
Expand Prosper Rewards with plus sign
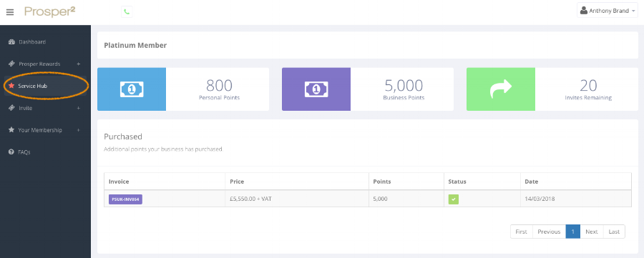[79, 64]
